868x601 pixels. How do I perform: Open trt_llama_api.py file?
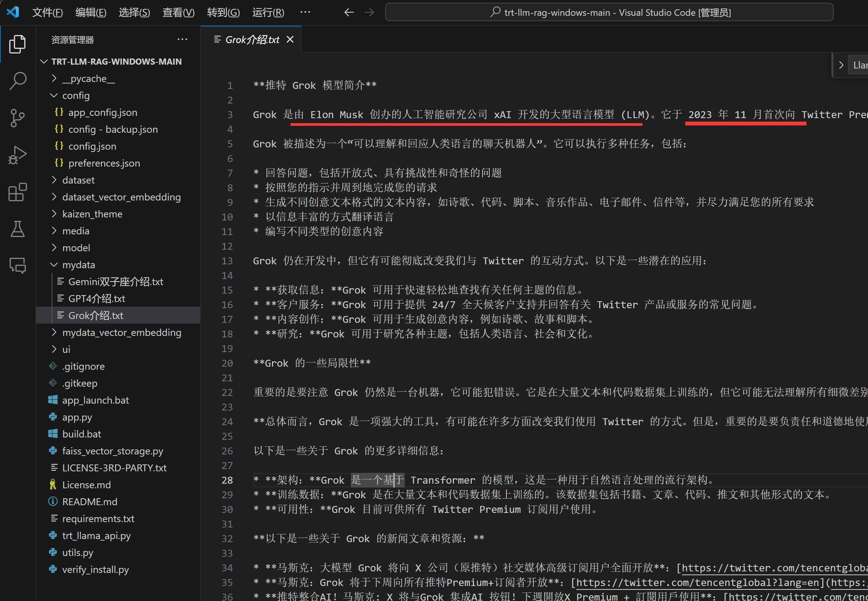(x=118, y=536)
